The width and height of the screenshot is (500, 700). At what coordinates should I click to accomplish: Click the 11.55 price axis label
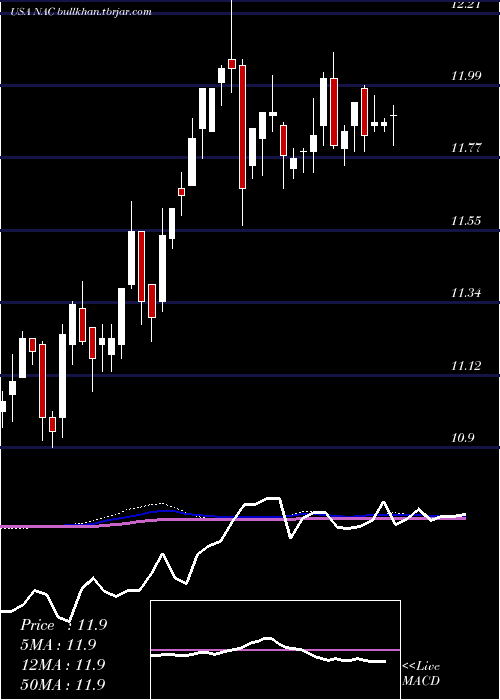[466, 221]
